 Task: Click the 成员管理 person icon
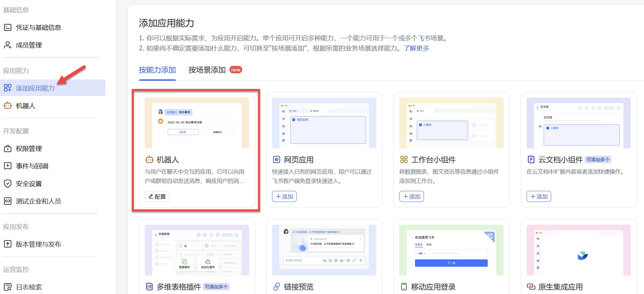(x=8, y=45)
